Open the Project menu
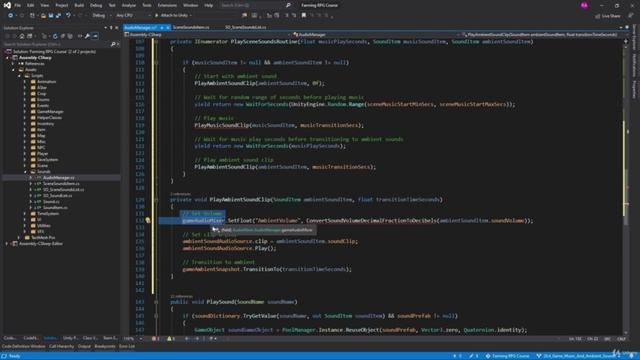 point(62,5)
